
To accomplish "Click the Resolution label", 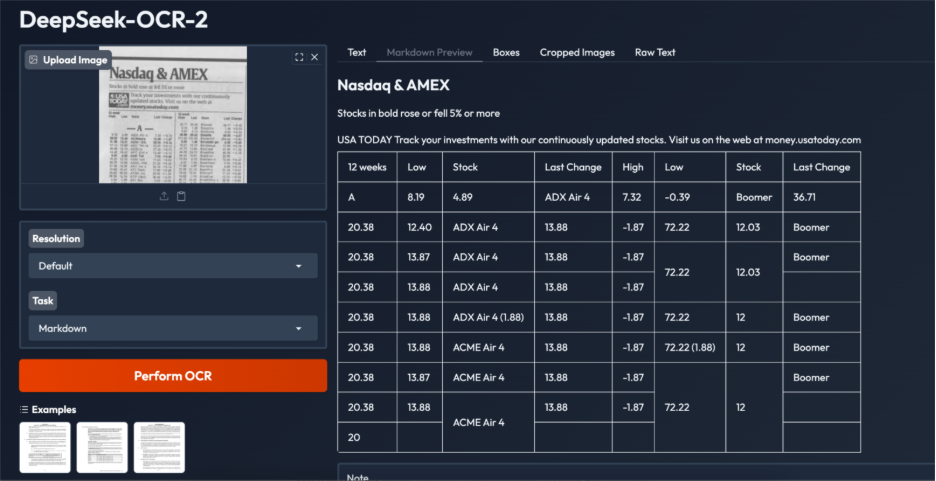I will click(x=56, y=239).
